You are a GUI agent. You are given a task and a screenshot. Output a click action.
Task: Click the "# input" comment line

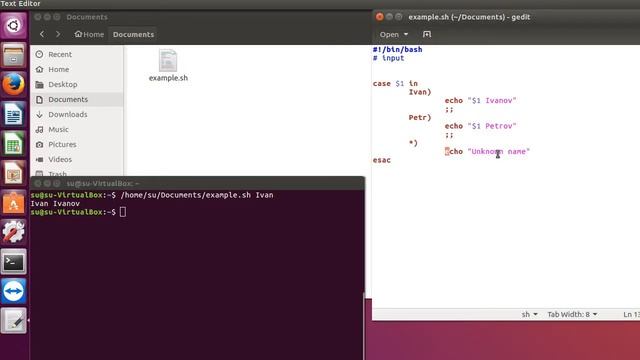point(389,58)
